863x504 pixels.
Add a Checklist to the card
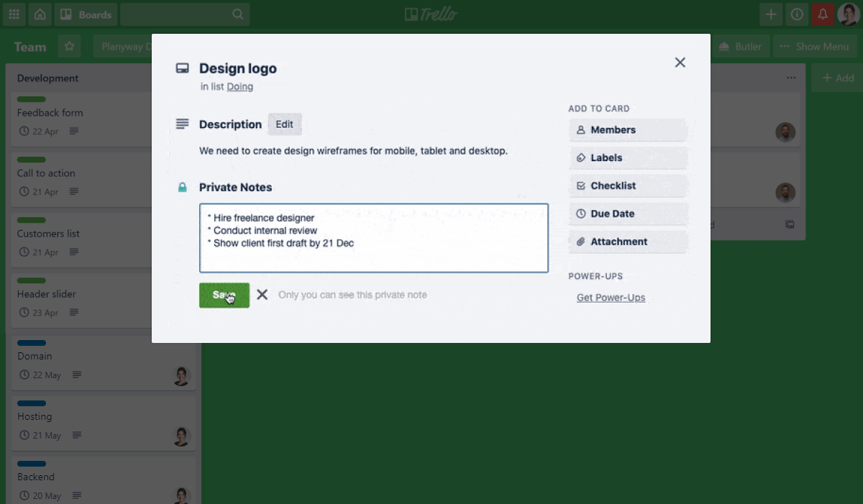click(628, 186)
